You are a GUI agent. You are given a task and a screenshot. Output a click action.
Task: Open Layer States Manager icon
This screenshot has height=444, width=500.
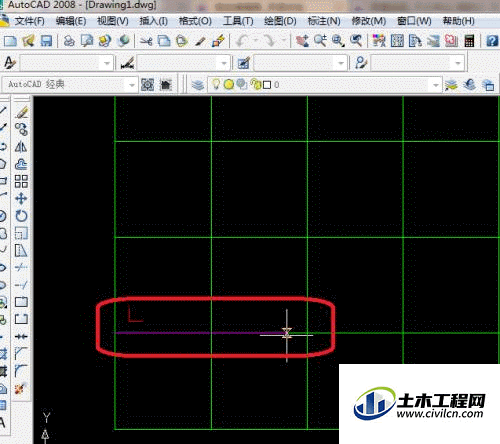pos(489,85)
